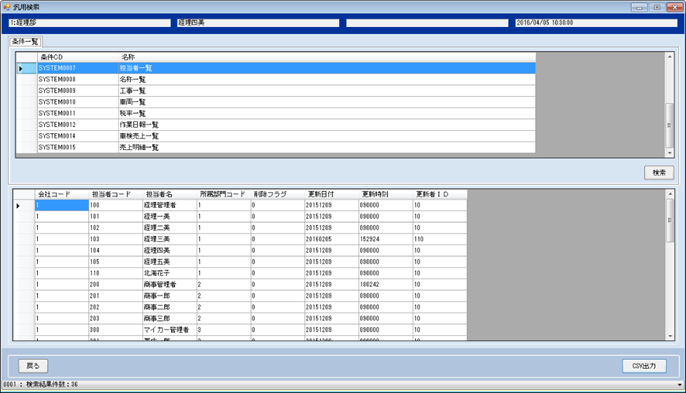The image size is (686, 393).
Task: Click the empty third header field
Action: (427, 23)
